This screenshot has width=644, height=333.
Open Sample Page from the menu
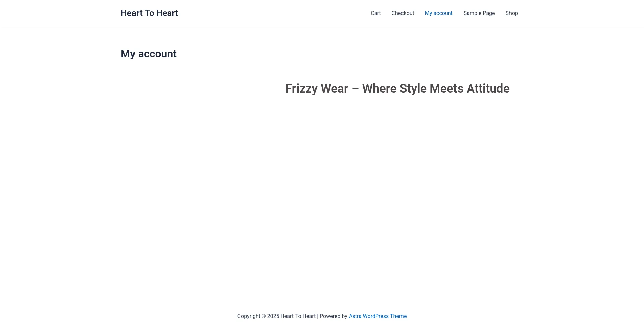(479, 13)
